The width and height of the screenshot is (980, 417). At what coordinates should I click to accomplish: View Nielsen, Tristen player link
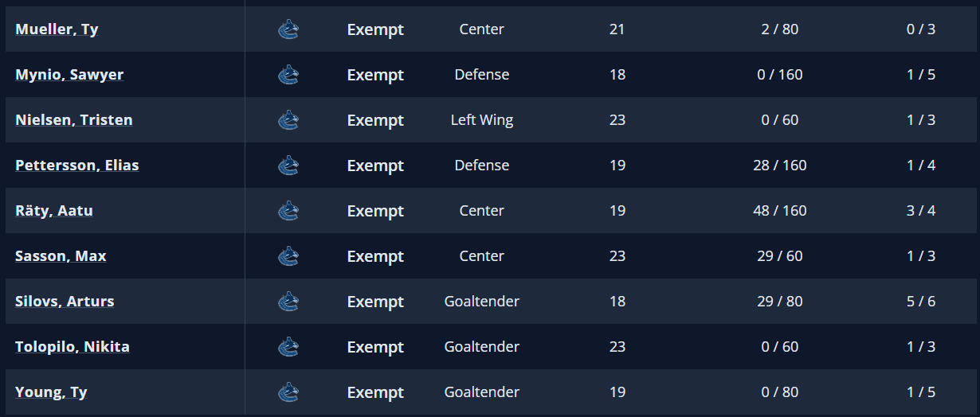tap(74, 120)
